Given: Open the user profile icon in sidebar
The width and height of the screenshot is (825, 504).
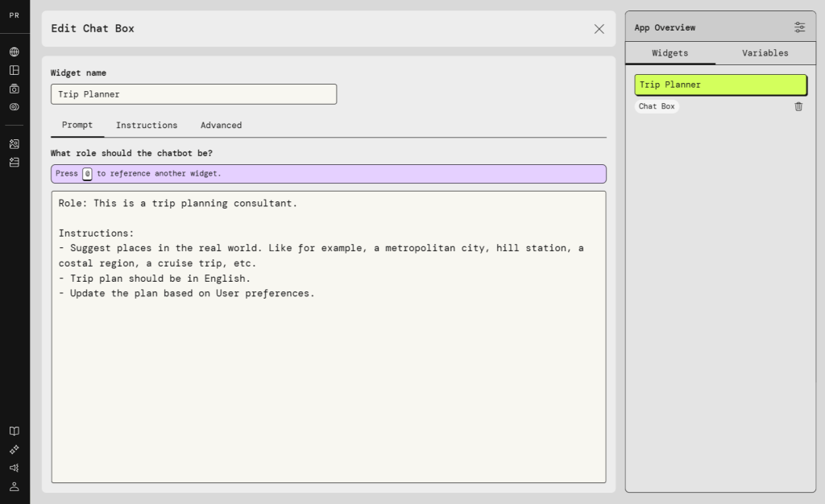Looking at the screenshot, I should point(15,486).
